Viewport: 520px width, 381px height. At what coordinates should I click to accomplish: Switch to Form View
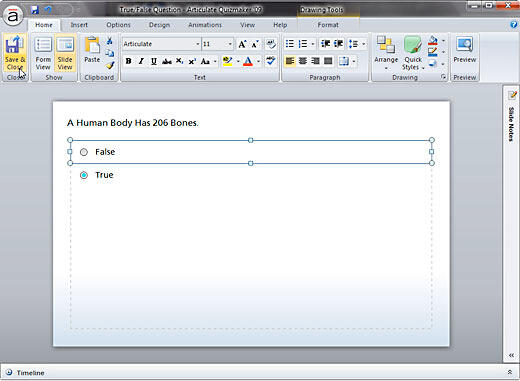click(x=43, y=53)
